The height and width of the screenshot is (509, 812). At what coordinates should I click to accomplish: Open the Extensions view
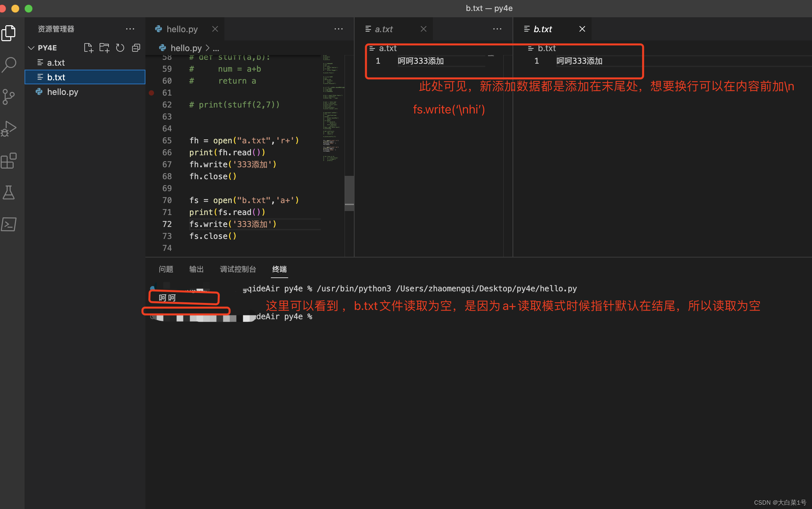click(8, 161)
